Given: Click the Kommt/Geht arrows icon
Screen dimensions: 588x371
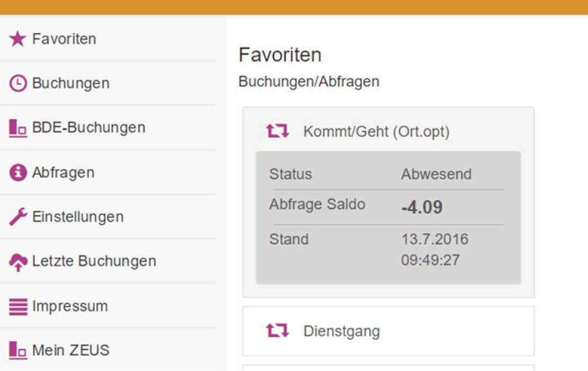Looking at the screenshot, I should tap(278, 131).
